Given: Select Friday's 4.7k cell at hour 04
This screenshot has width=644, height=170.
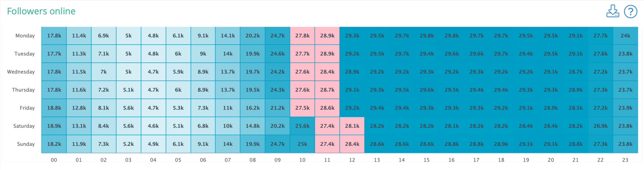Looking at the screenshot, I should point(153,108).
